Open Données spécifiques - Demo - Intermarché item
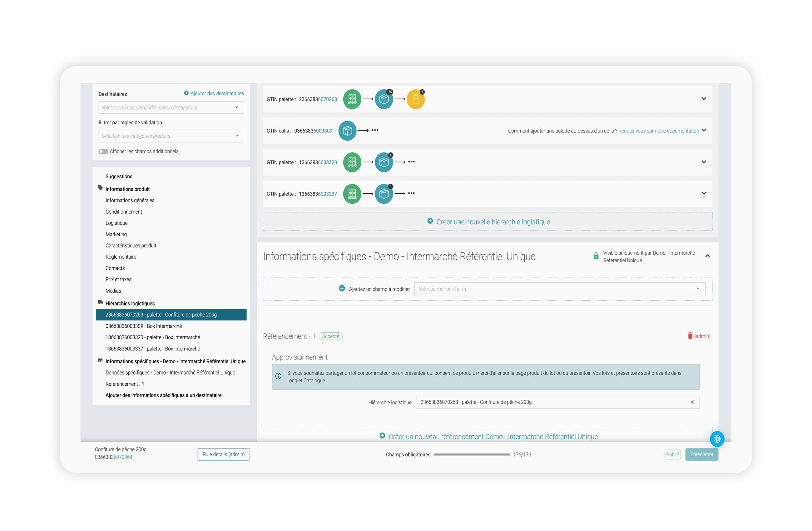812x531 pixels. [x=170, y=372]
